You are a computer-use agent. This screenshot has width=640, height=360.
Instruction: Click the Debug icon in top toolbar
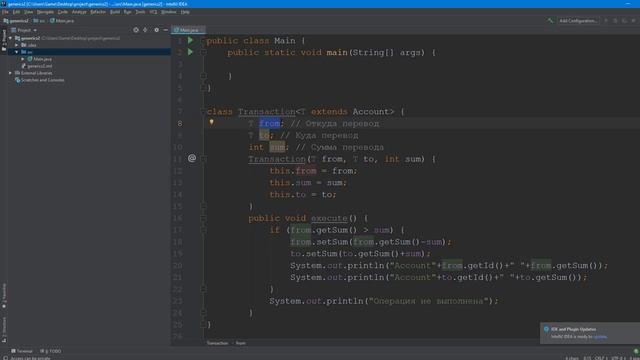[x=616, y=20]
